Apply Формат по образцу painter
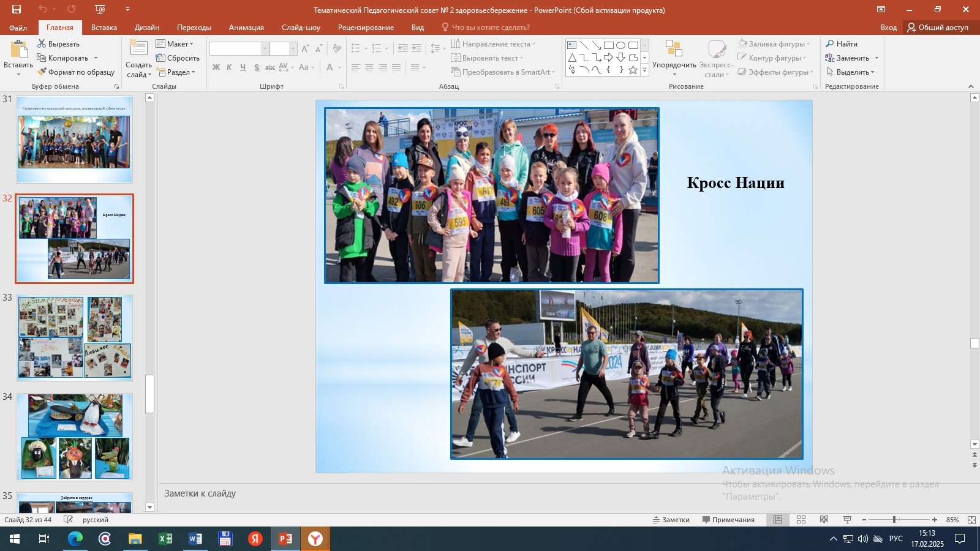This screenshot has width=980, height=551. pos(76,72)
